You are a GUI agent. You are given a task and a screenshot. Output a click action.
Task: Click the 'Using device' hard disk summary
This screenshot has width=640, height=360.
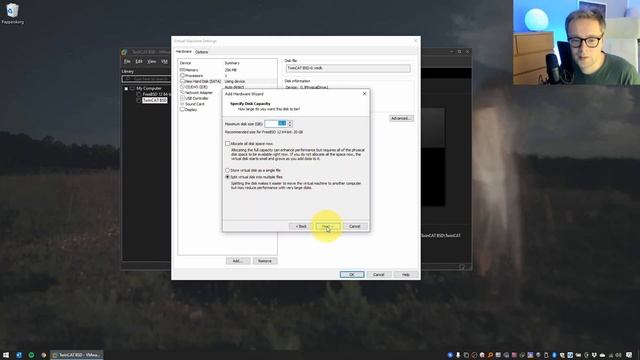click(x=235, y=82)
